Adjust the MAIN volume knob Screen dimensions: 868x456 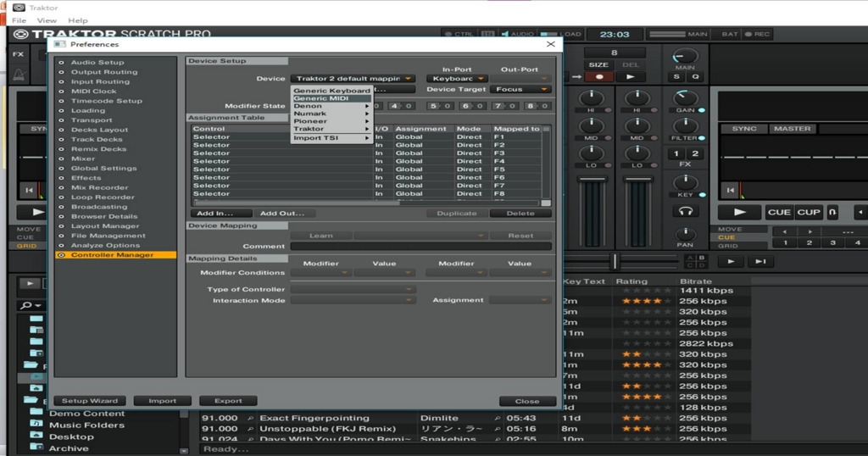click(x=685, y=57)
